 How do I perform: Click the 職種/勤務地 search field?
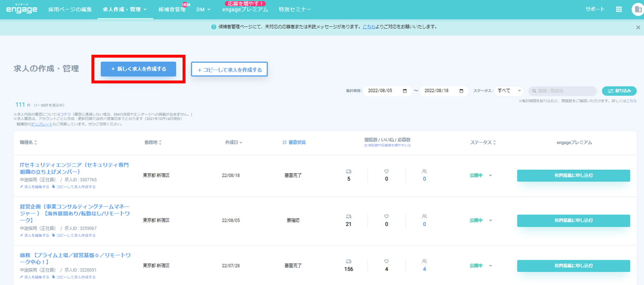click(563, 91)
